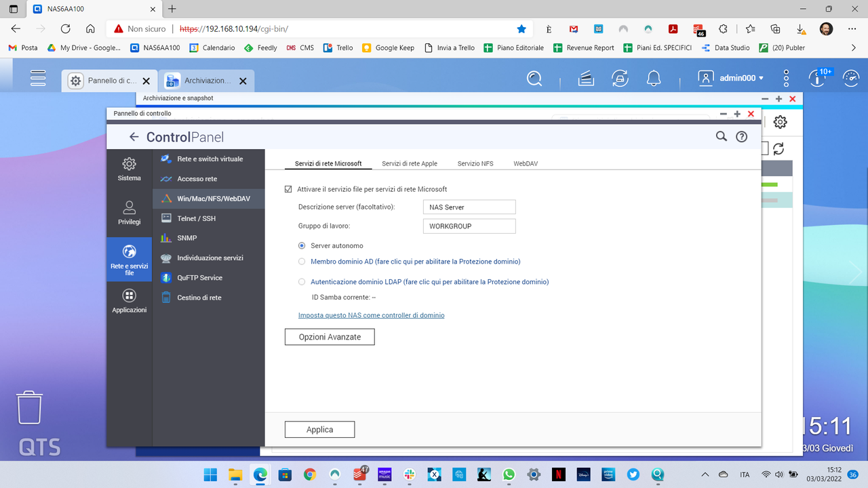Click the Descrizione server input field
868x488 pixels.
point(469,207)
